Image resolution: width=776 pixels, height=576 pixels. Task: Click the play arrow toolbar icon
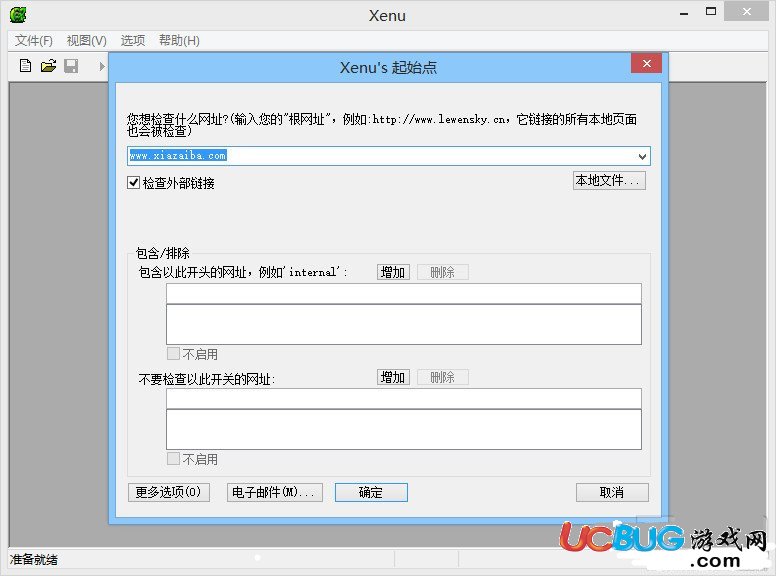pyautogui.click(x=101, y=66)
